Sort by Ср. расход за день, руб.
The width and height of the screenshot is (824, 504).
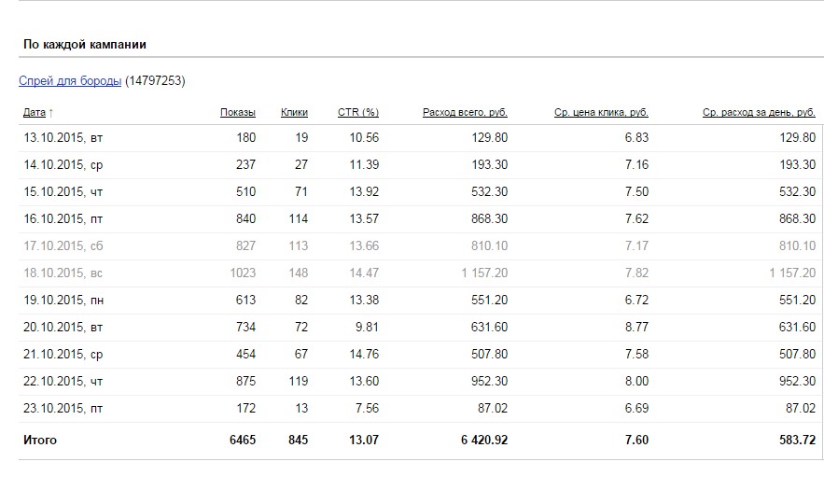tap(759, 113)
